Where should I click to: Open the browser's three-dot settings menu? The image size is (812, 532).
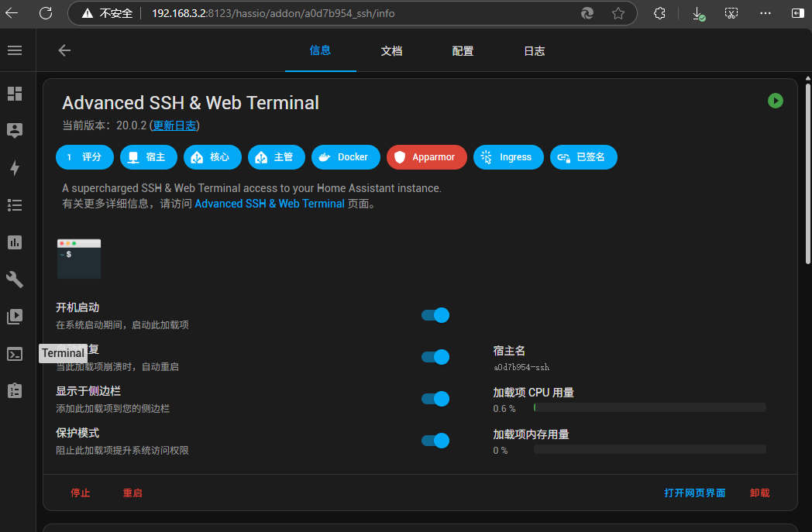pyautogui.click(x=766, y=13)
